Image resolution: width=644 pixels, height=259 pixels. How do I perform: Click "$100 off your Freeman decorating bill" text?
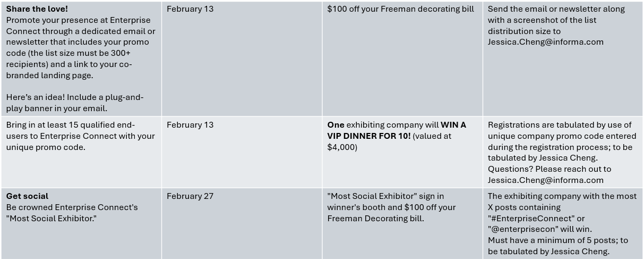pyautogui.click(x=400, y=9)
